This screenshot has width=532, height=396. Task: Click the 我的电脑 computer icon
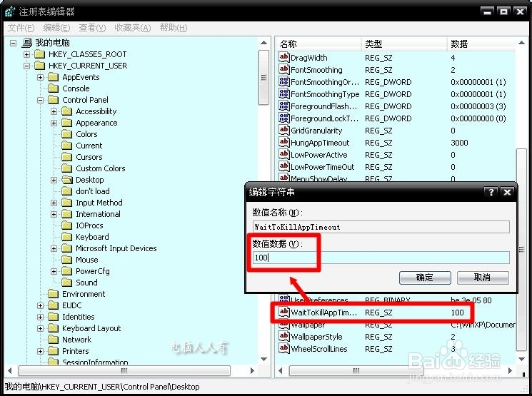coord(27,42)
